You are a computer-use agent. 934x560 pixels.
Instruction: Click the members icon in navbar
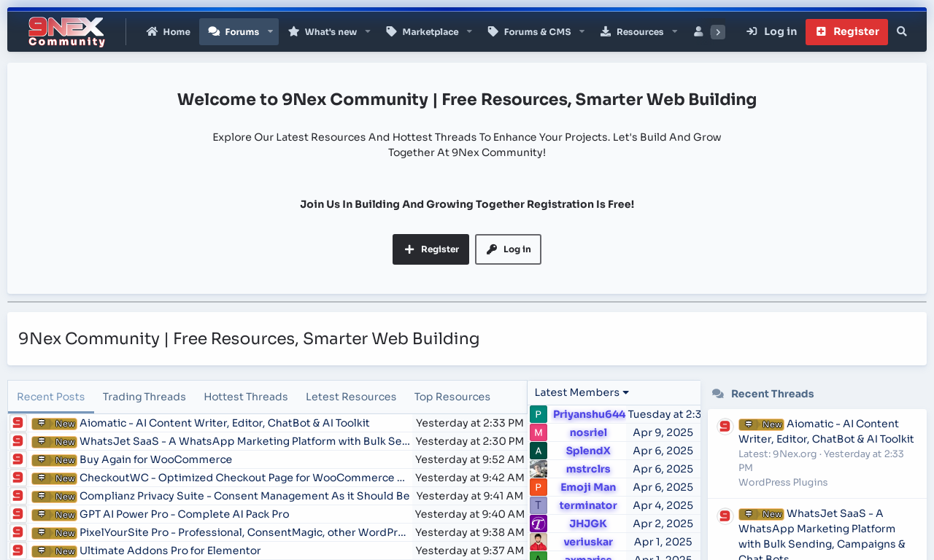pos(698,31)
